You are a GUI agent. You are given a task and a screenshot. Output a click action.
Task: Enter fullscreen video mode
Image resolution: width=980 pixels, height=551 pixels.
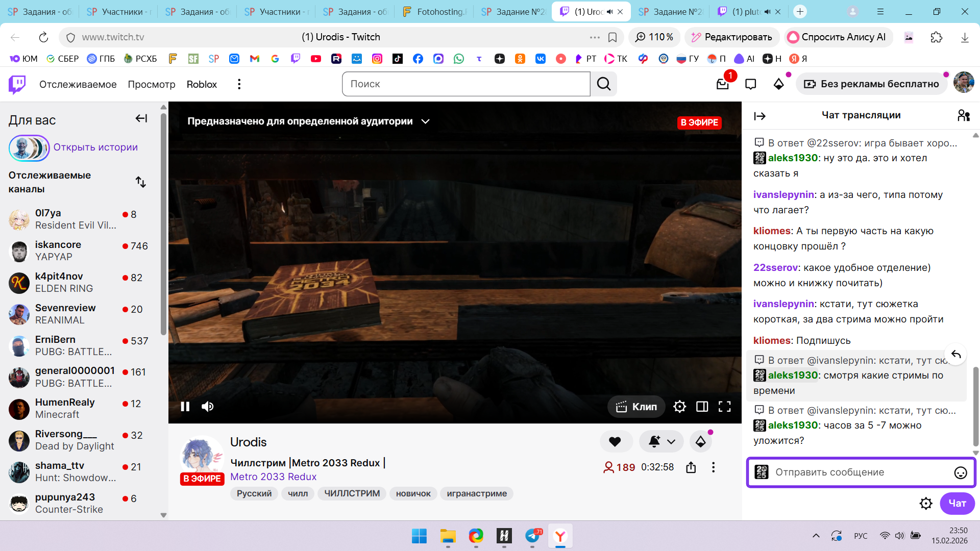pyautogui.click(x=724, y=407)
